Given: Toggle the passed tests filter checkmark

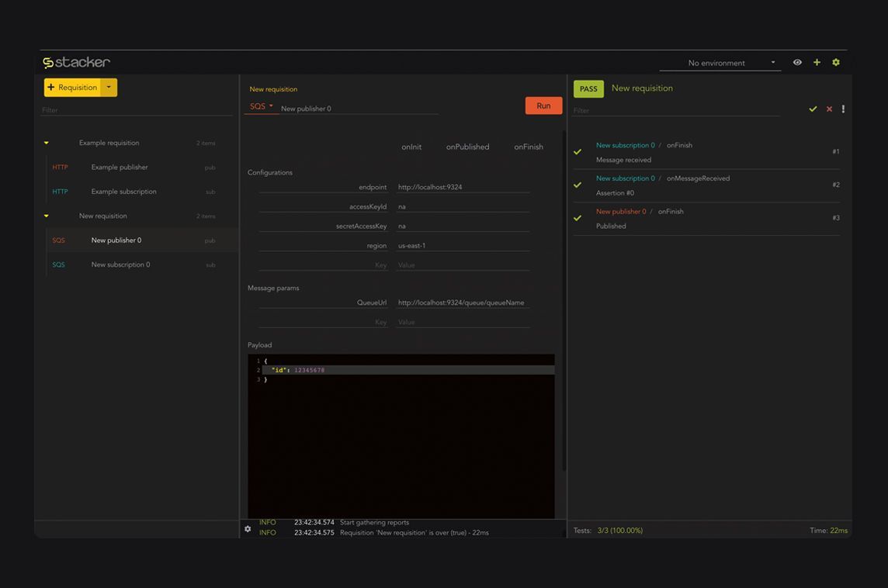Looking at the screenshot, I should [813, 109].
